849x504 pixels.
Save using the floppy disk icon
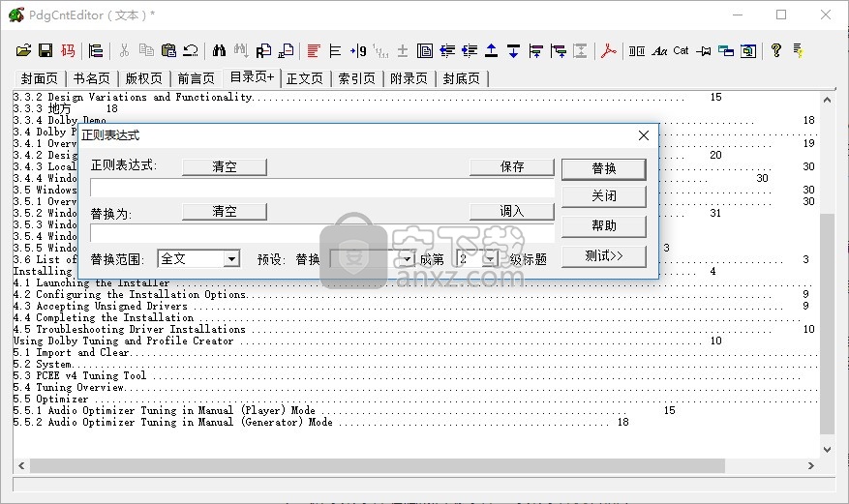point(45,51)
